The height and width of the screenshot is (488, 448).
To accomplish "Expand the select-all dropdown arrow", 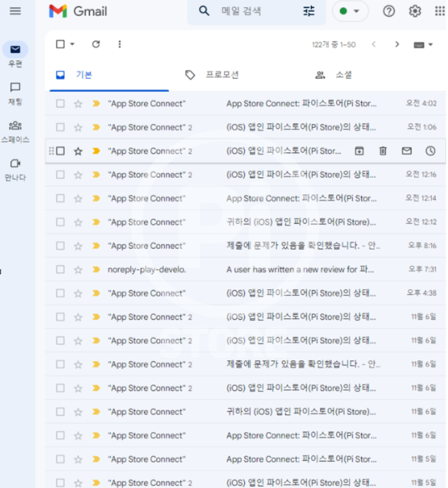I will 72,44.
